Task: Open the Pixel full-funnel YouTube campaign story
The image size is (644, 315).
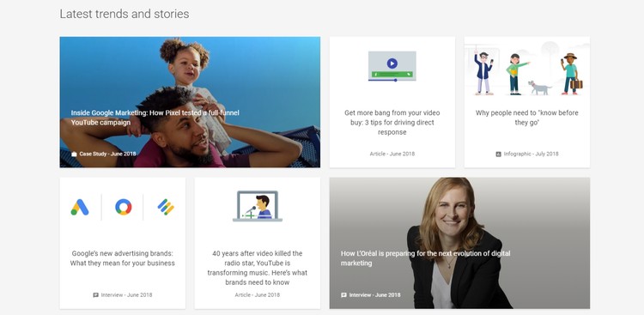Action: click(155, 118)
